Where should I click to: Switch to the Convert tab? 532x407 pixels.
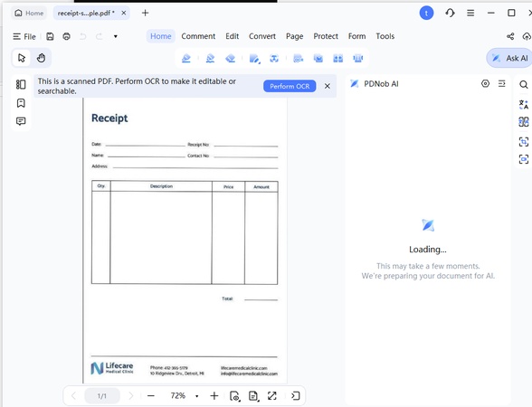coord(262,36)
